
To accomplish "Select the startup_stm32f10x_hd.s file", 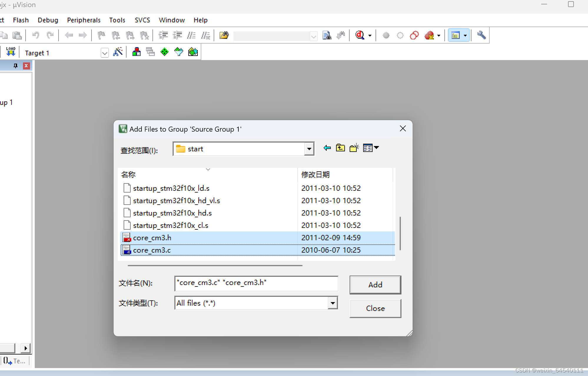I will tap(172, 213).
